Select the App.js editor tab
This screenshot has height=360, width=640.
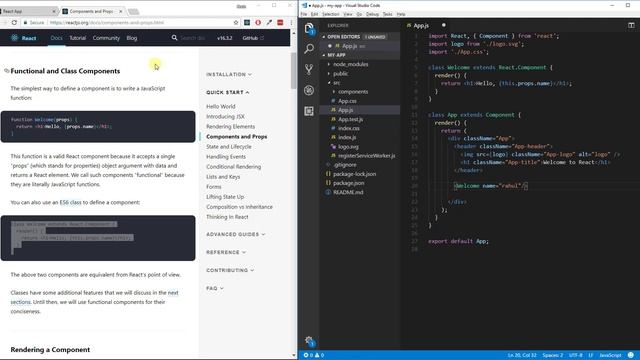pyautogui.click(x=420, y=25)
